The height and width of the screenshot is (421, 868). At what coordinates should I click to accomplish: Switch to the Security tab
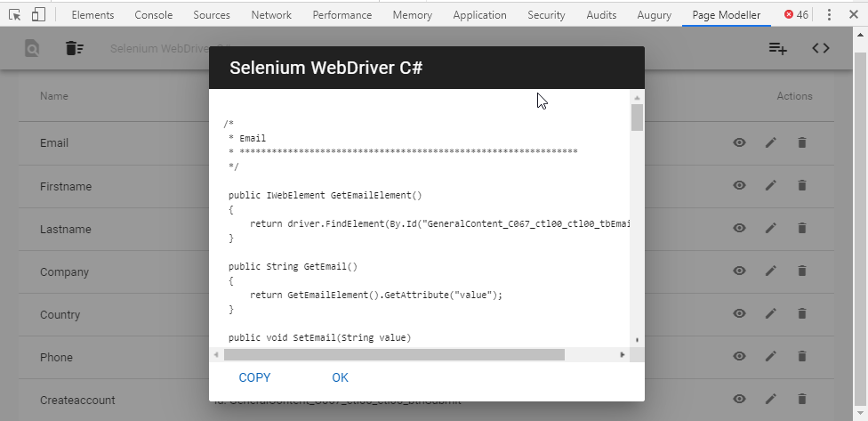546,15
